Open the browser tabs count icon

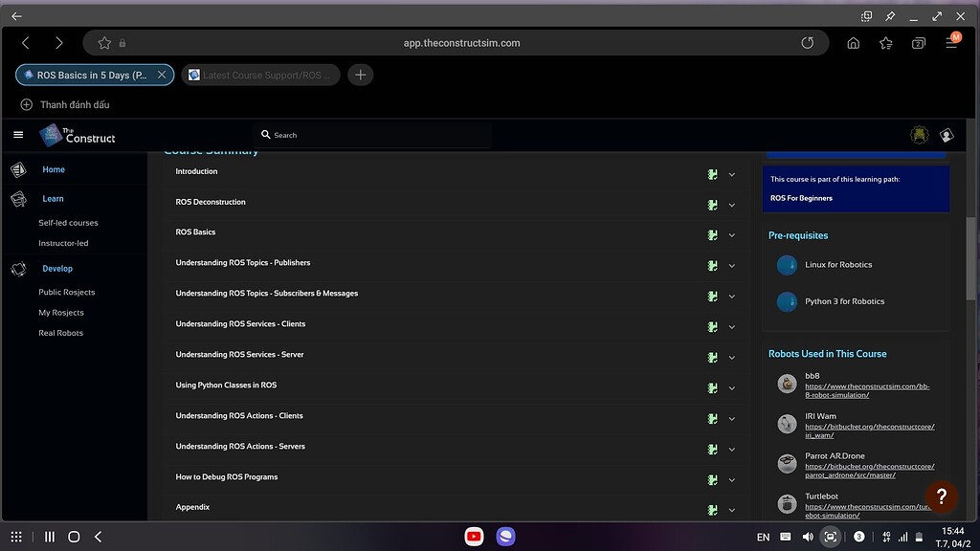(919, 43)
